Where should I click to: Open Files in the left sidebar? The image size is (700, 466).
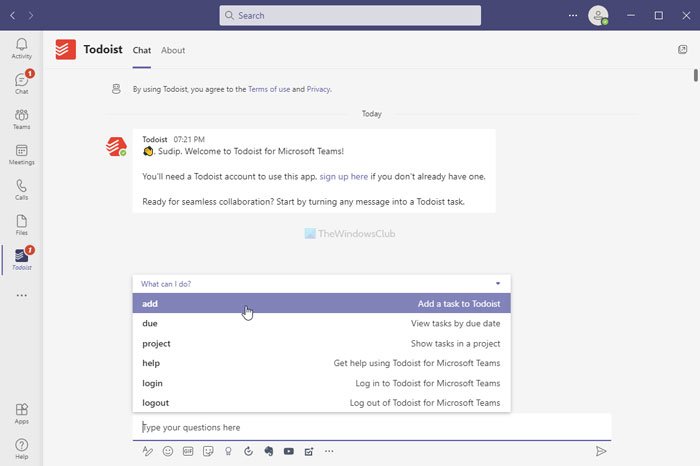[21, 225]
